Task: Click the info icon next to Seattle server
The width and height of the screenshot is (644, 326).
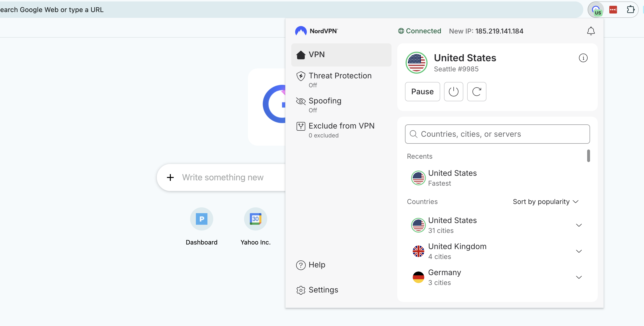Action: pyautogui.click(x=583, y=58)
